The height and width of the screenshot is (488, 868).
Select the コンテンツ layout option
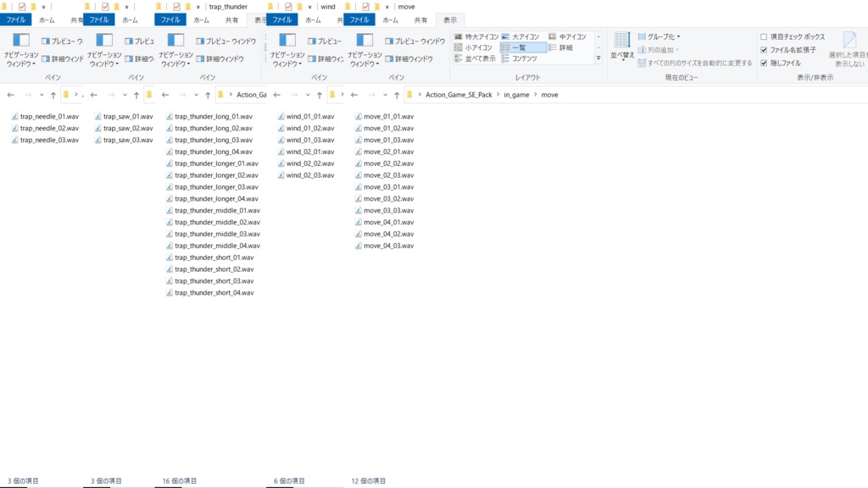[x=519, y=58]
